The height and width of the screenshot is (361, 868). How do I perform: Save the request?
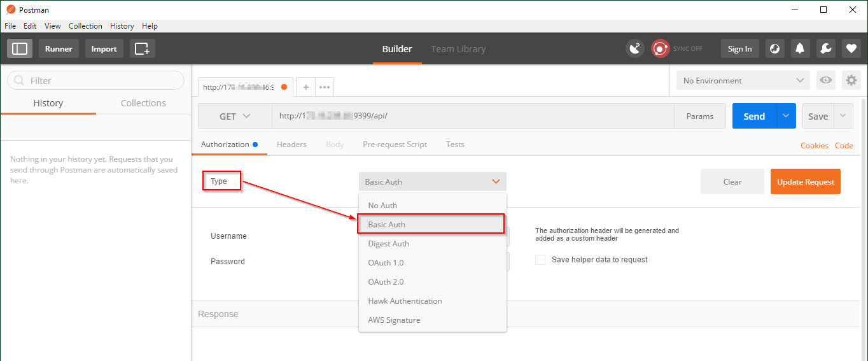(x=818, y=116)
